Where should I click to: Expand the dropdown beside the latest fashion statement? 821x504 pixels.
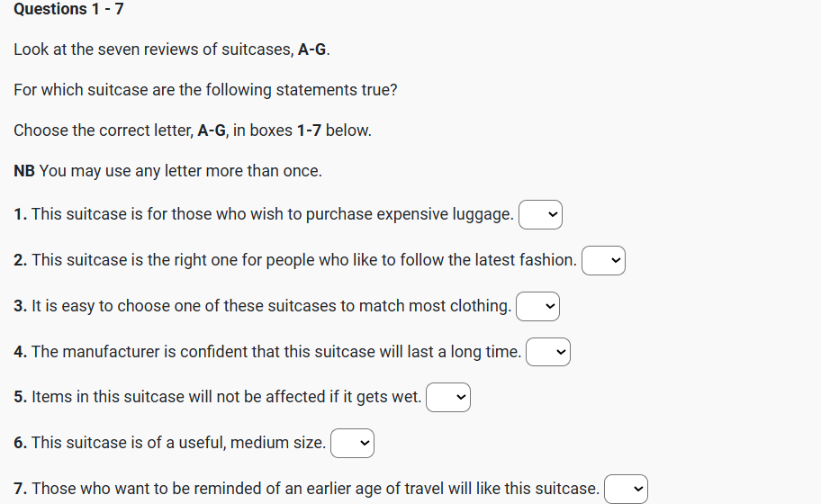tap(603, 261)
